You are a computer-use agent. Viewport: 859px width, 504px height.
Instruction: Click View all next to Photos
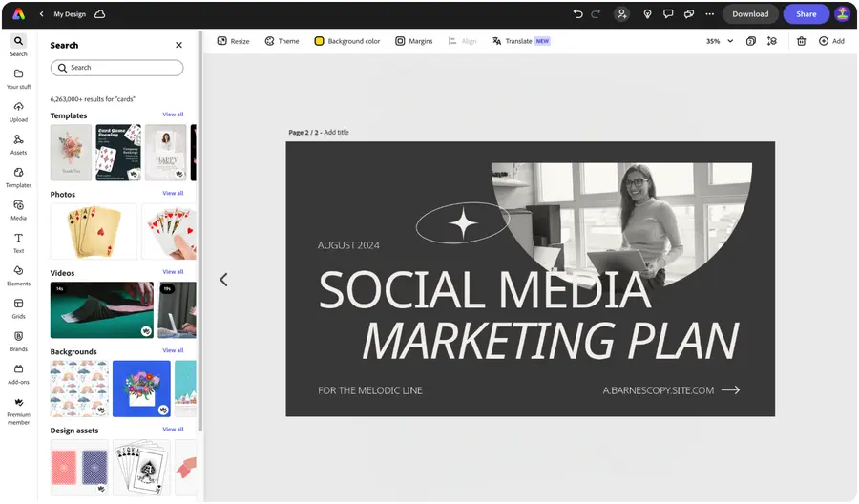tap(173, 194)
